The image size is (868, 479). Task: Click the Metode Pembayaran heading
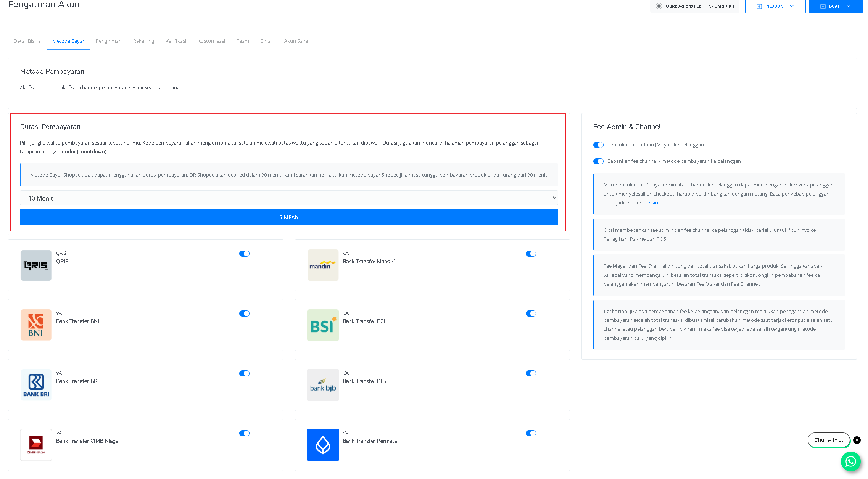tap(52, 71)
